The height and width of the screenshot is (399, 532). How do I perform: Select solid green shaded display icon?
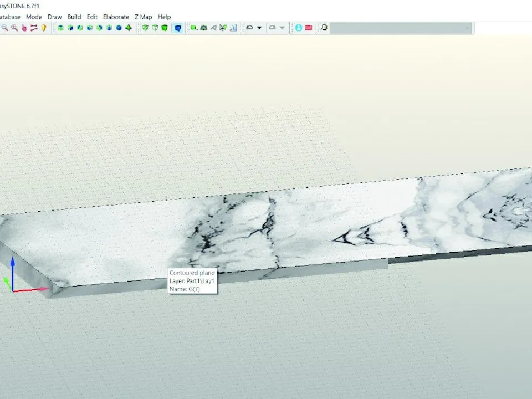[165, 28]
